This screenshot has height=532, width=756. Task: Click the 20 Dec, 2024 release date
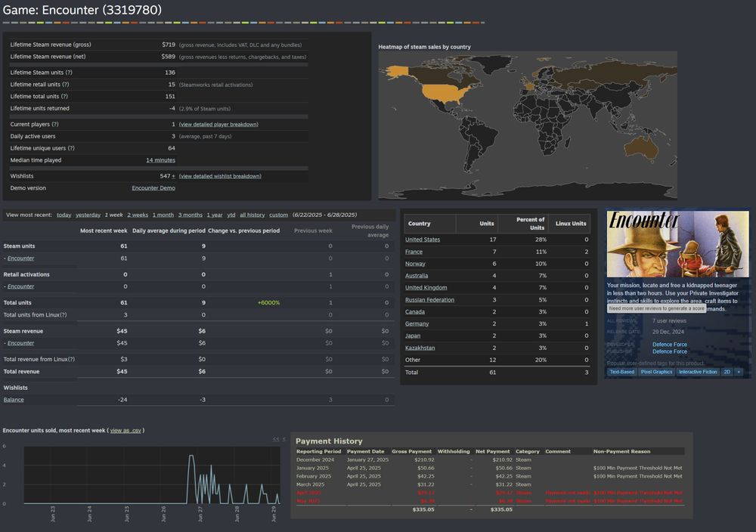(x=668, y=332)
